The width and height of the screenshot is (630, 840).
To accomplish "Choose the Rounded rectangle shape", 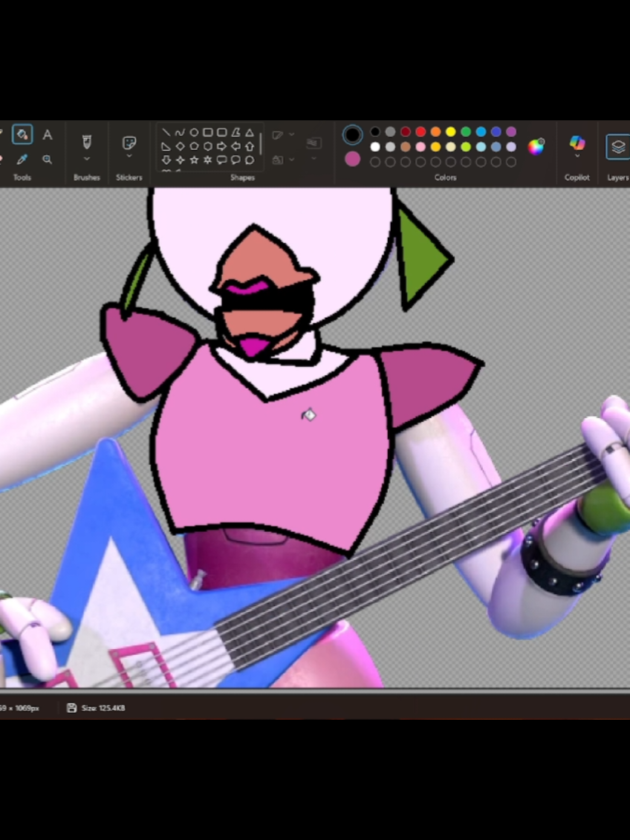I will (x=222, y=132).
